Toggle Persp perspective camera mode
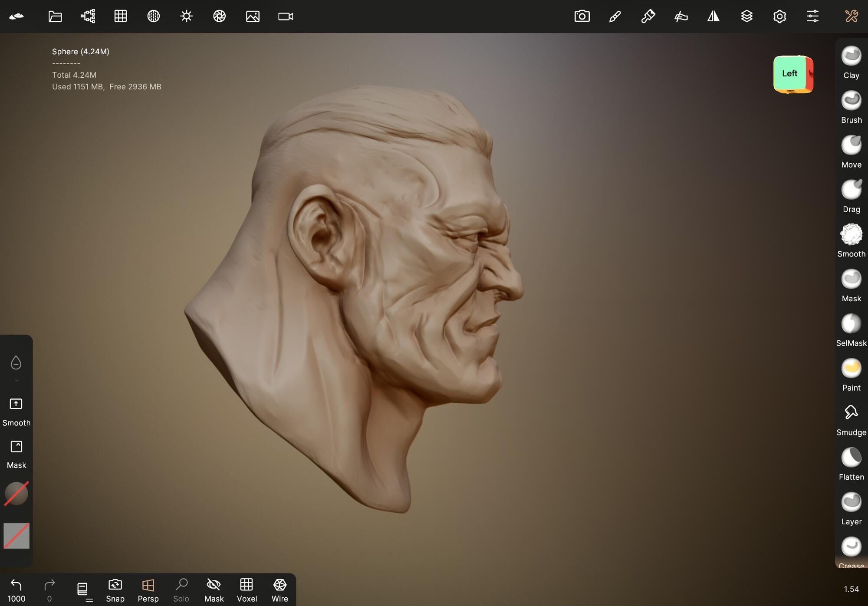 click(148, 590)
